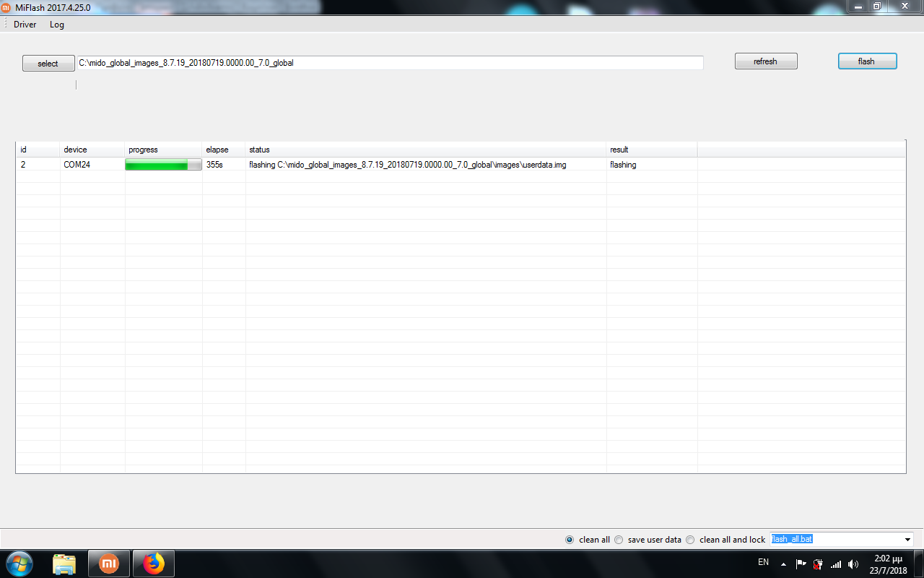Viewport: 924px width, 578px height.
Task: Click the id column header
Action: pyautogui.click(x=38, y=150)
